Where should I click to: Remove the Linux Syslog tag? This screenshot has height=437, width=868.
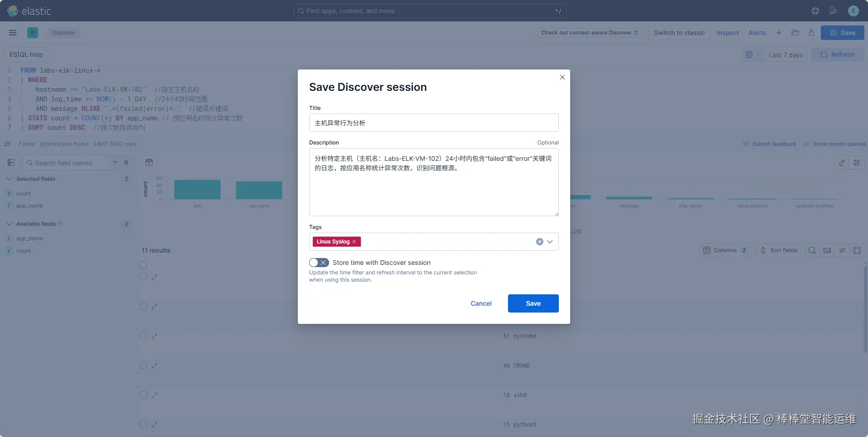click(x=354, y=242)
